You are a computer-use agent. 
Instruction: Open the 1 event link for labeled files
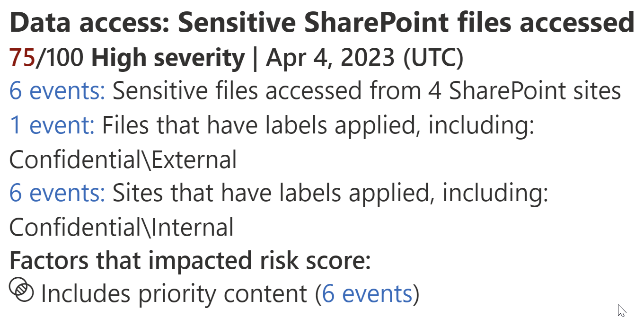52,125
